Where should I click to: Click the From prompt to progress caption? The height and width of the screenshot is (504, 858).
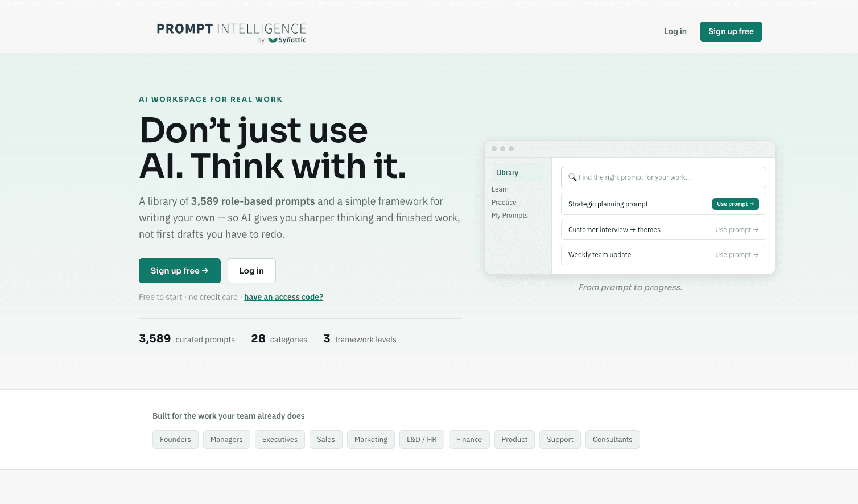630,287
